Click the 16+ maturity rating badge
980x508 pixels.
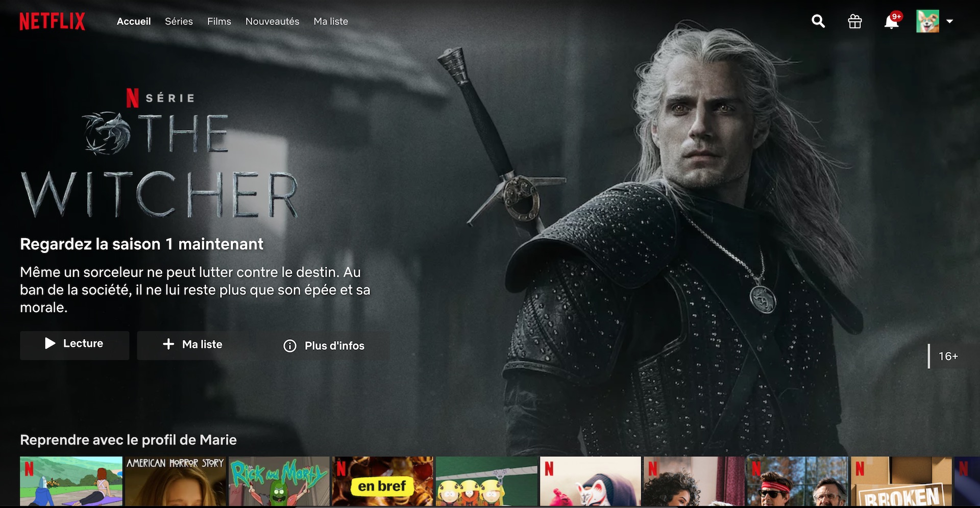coord(948,356)
